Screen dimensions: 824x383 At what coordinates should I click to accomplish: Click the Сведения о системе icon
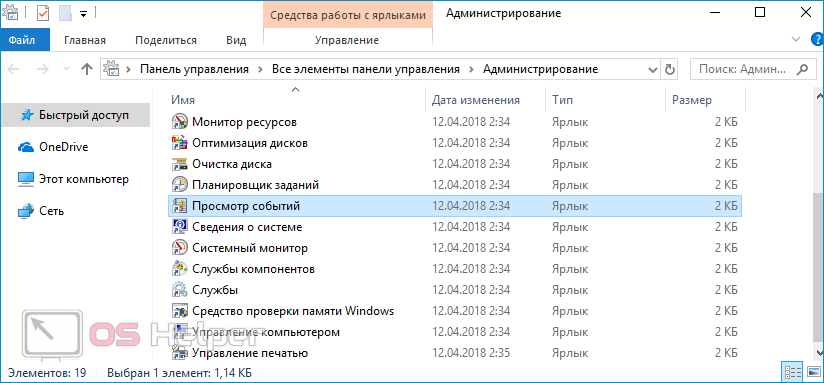(180, 227)
